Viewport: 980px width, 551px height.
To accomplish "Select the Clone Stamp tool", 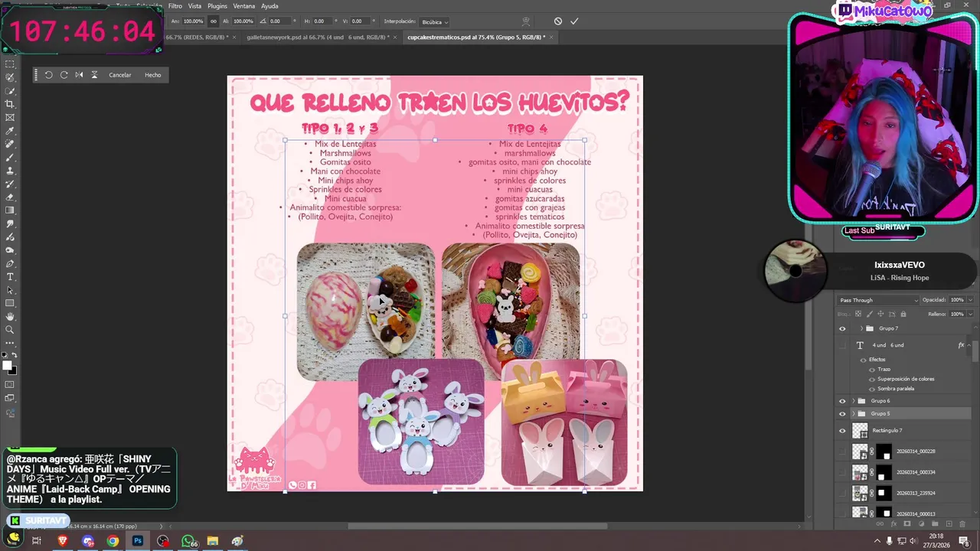I will pos(10,171).
